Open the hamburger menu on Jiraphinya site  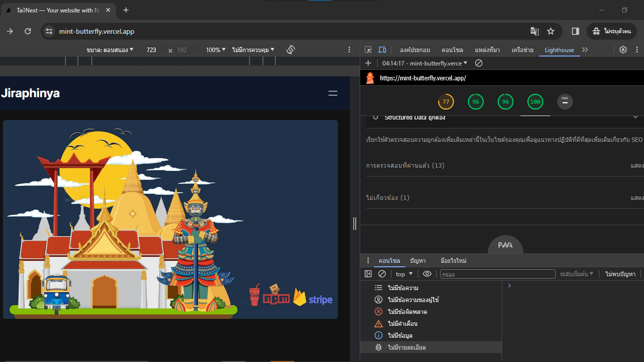[333, 93]
